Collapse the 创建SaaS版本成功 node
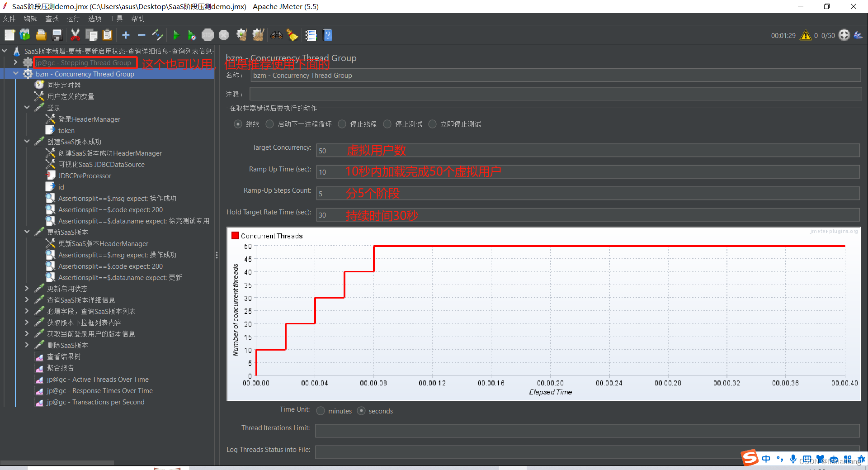Screen dimensions: 868x470 tap(27, 141)
